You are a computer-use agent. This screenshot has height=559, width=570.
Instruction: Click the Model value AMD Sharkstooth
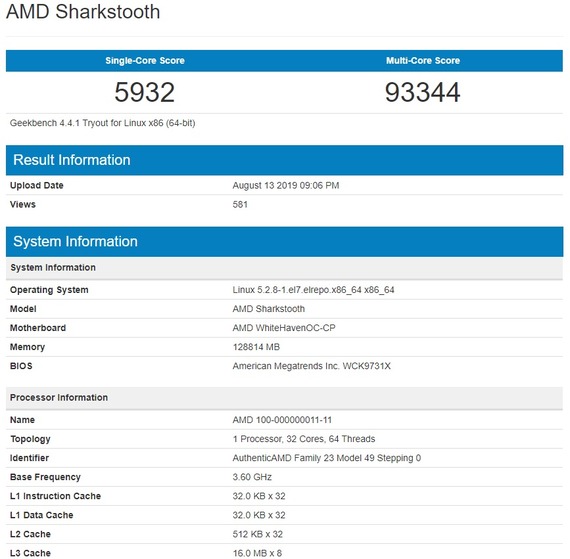tap(269, 309)
